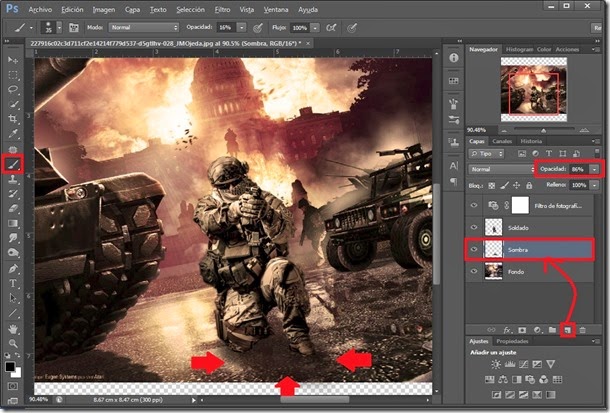
Task: Open the tool preset picker arrow
Action: [32, 28]
